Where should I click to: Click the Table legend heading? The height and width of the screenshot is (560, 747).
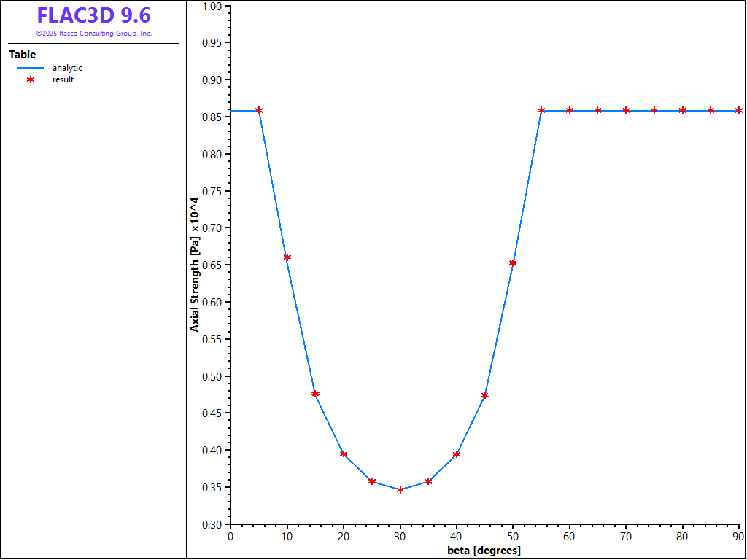pos(22,55)
